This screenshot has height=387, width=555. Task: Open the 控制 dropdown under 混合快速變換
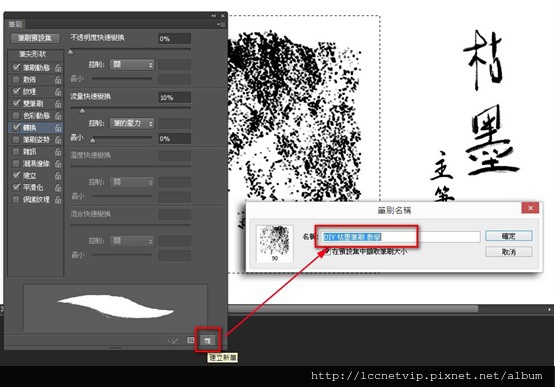coord(131,241)
